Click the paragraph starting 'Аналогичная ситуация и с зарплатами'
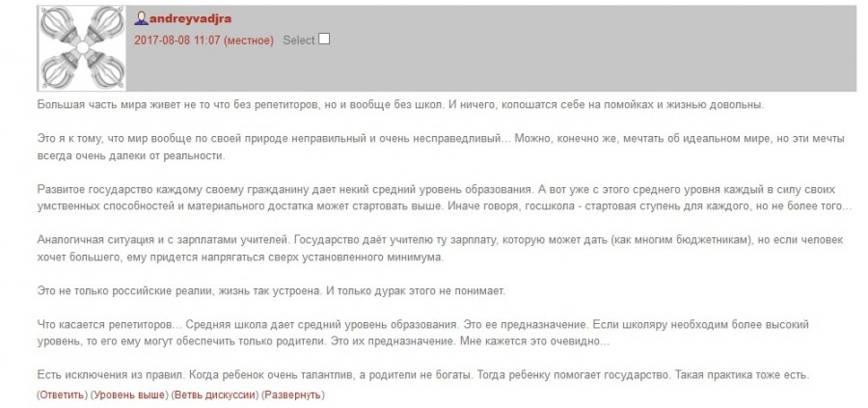The image size is (868, 408). (x=440, y=249)
